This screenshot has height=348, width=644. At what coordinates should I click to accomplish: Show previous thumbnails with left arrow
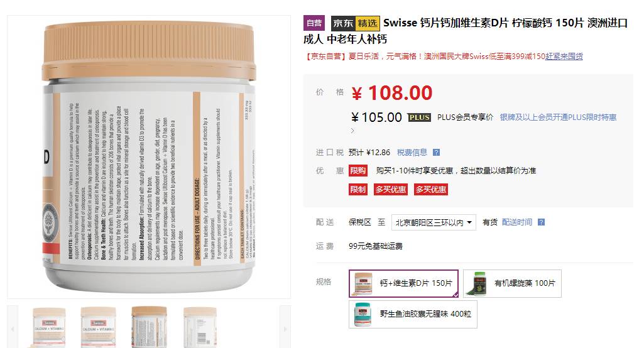[x=13, y=329]
